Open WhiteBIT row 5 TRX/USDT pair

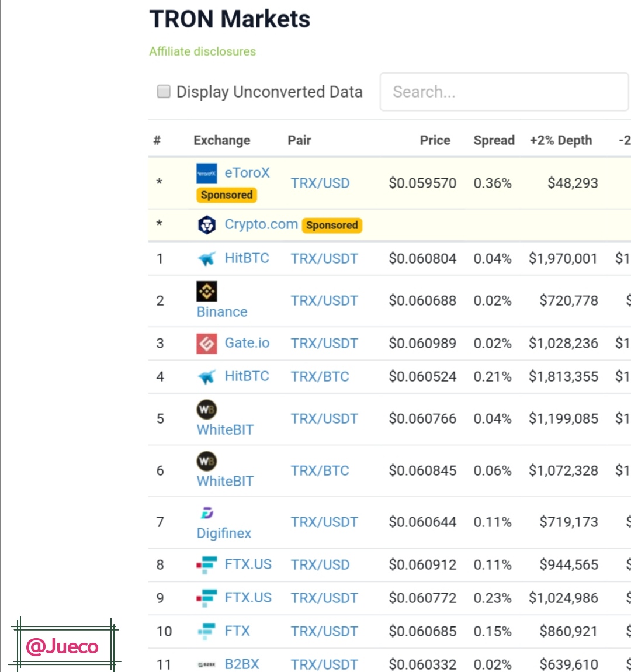pyautogui.click(x=324, y=419)
